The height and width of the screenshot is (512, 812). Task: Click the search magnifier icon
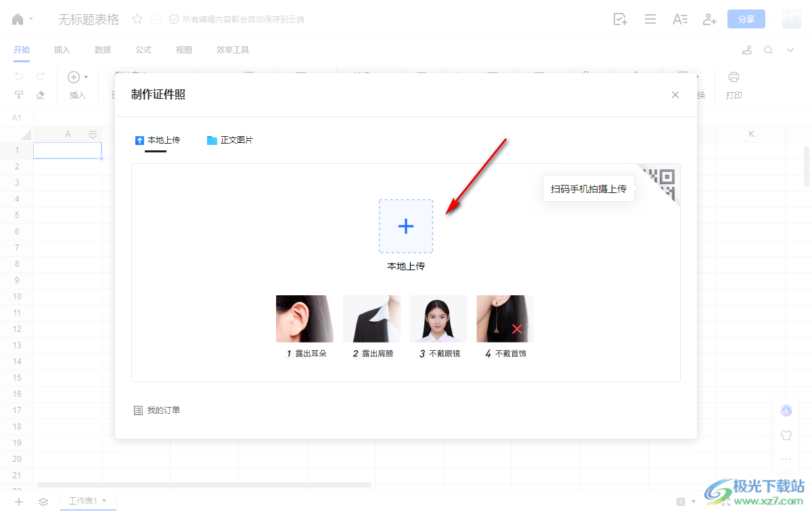768,50
